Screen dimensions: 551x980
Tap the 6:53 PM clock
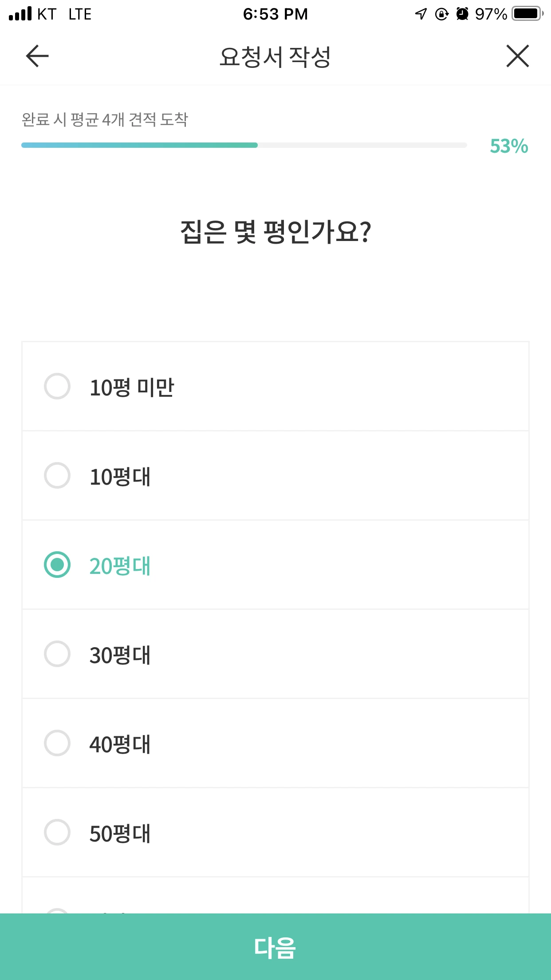point(275,14)
